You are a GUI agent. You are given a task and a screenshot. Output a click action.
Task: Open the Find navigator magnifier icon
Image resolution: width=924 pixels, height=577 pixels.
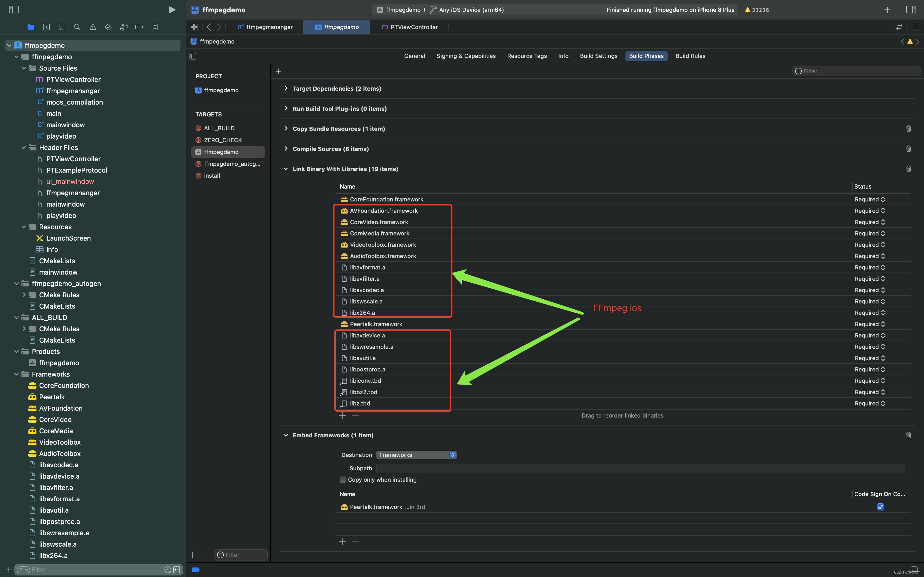(77, 27)
